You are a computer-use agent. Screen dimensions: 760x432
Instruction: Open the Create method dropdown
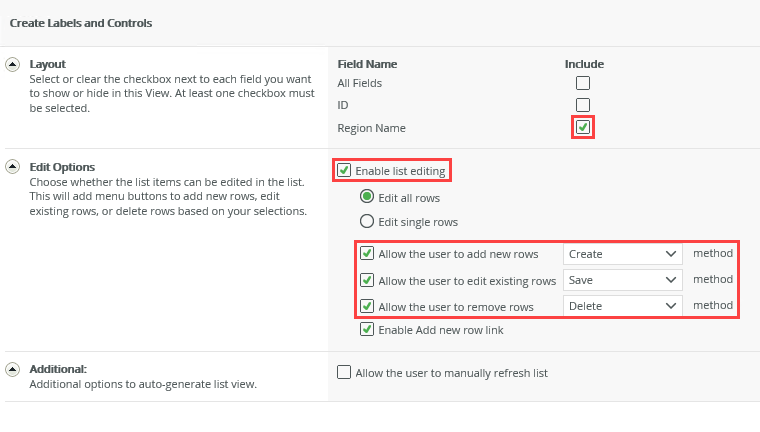[622, 254]
